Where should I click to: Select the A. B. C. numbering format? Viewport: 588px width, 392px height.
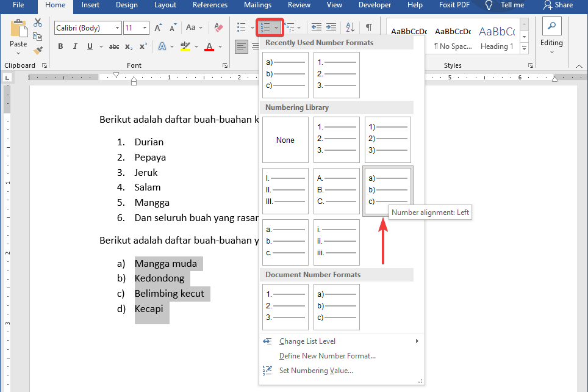tap(336, 191)
